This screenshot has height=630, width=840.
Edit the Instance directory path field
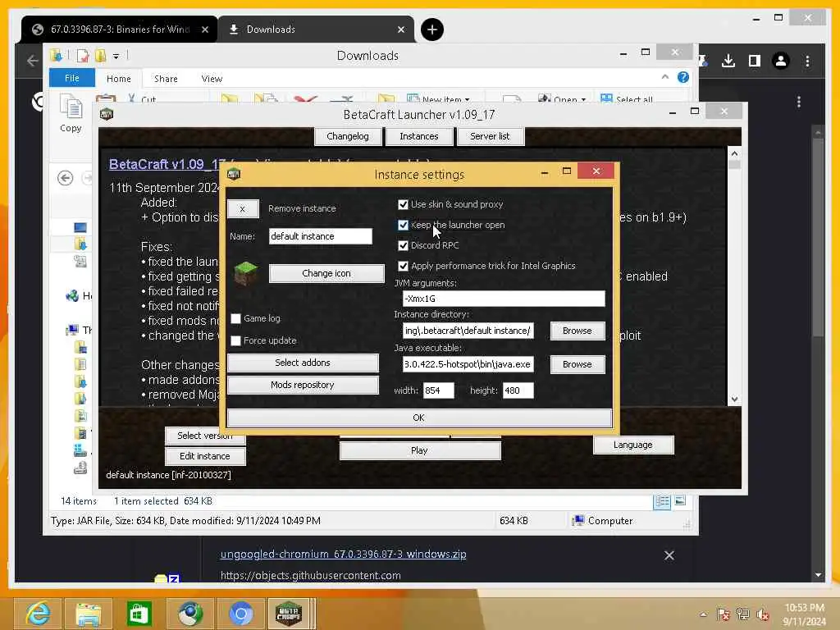(x=468, y=331)
